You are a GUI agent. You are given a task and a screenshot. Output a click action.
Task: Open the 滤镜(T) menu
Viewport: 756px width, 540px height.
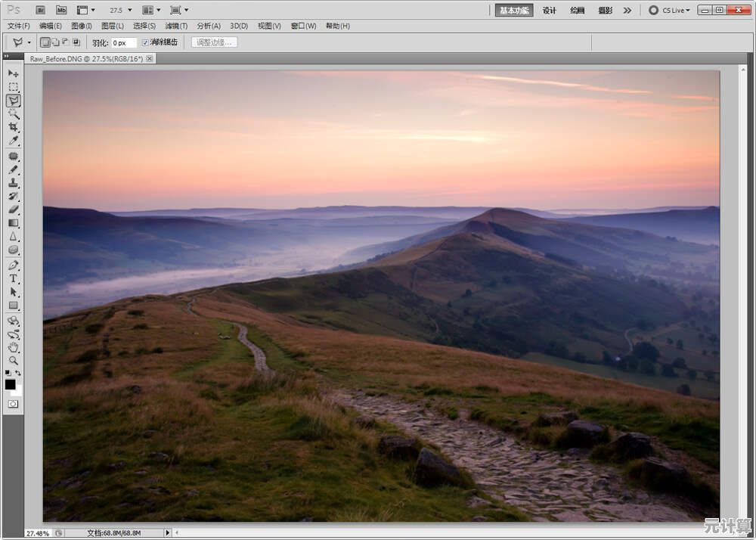pos(176,26)
